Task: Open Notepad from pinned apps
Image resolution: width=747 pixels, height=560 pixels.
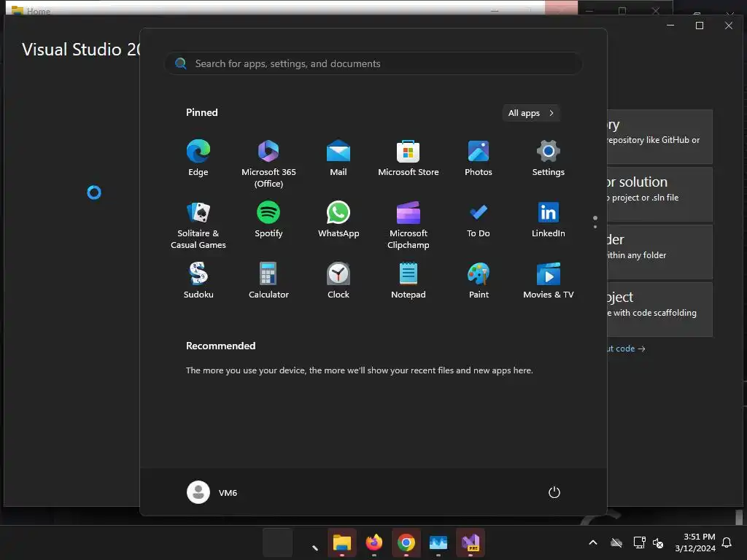Action: [x=409, y=281]
